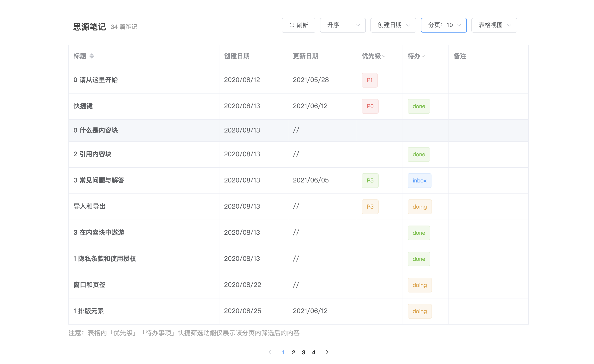Open the 优先级 column filter chevron

pos(384,56)
